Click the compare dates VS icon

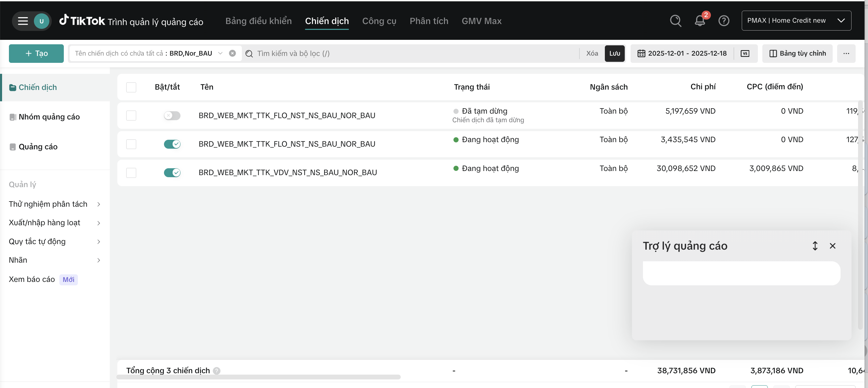click(745, 54)
